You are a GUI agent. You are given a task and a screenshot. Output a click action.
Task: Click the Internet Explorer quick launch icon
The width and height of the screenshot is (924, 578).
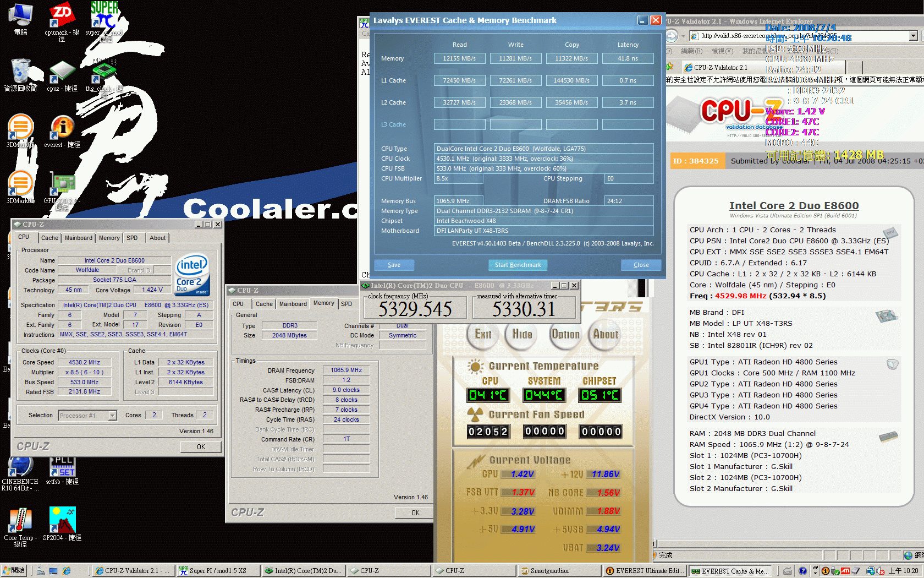point(67,571)
